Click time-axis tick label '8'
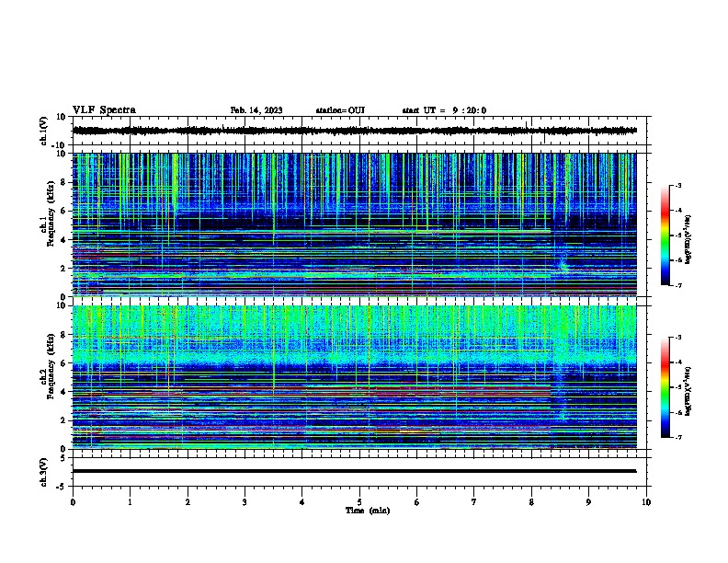The width and height of the screenshot is (728, 563). (531, 502)
